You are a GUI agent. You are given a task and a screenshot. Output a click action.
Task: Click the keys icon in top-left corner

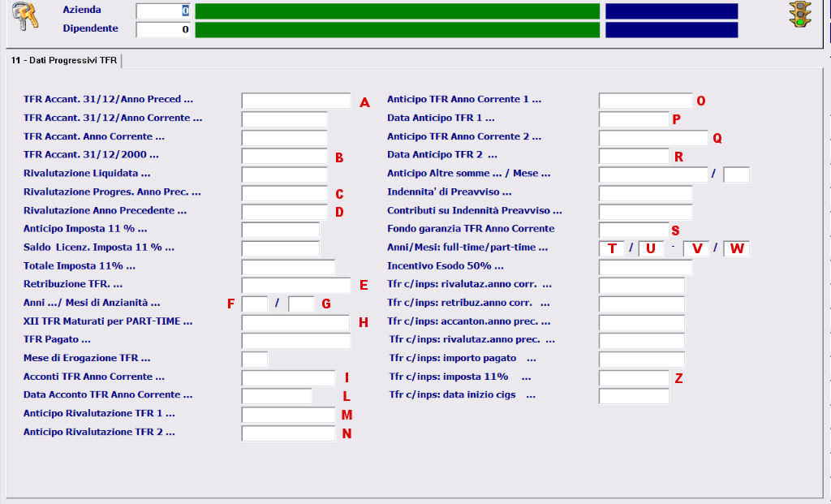click(x=25, y=18)
